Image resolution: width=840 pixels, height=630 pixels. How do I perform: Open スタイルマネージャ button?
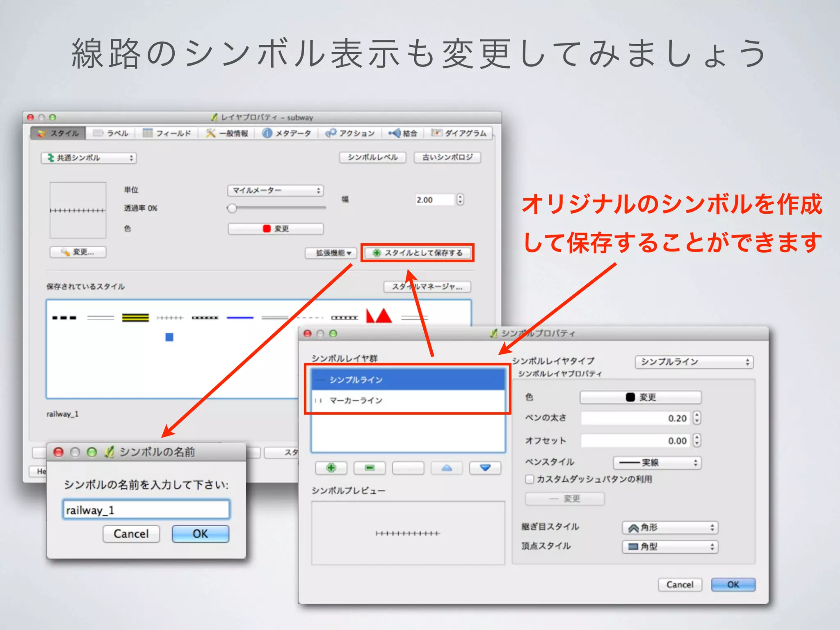click(427, 287)
